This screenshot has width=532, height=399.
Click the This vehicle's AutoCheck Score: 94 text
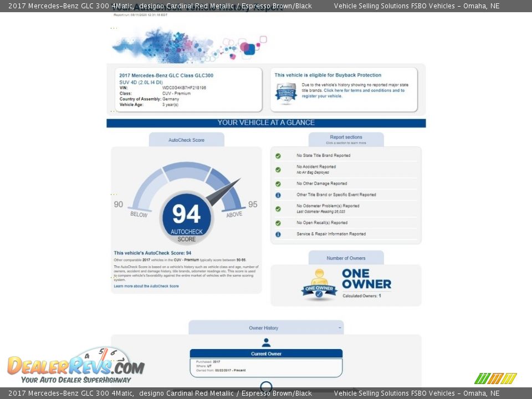pyautogui.click(x=153, y=253)
